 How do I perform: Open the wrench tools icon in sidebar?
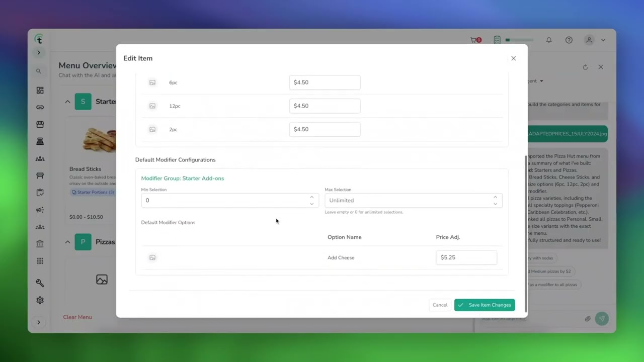[x=40, y=283]
